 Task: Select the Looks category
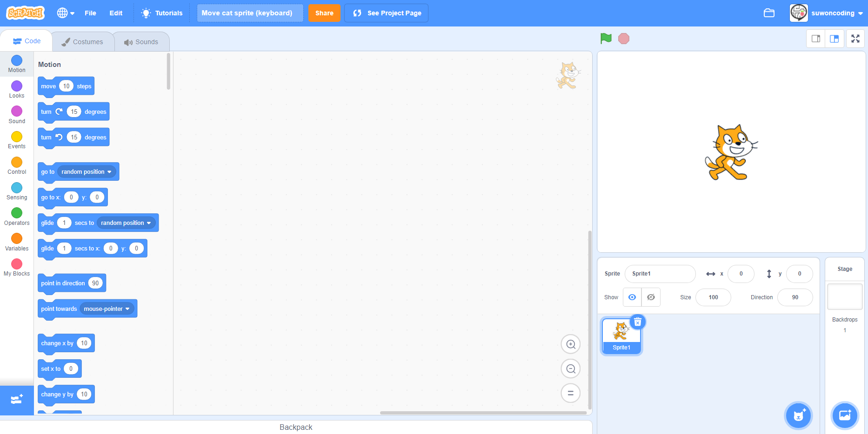[17, 90]
